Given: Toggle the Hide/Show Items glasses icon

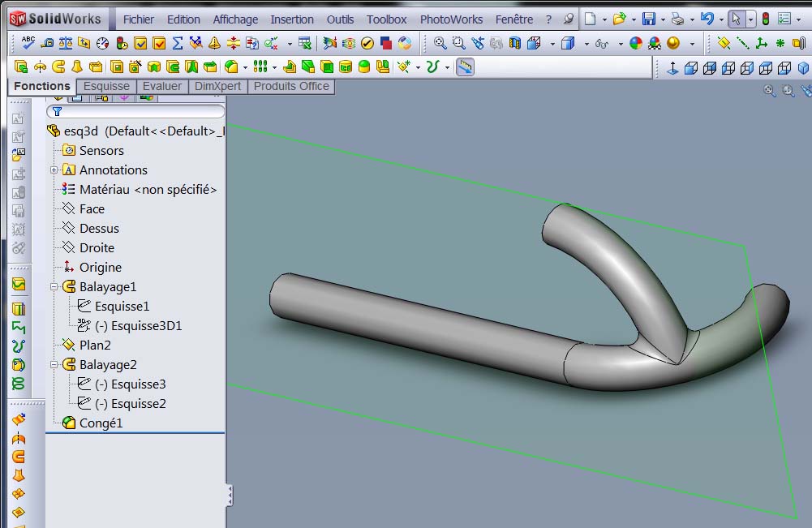Looking at the screenshot, I should [602, 44].
